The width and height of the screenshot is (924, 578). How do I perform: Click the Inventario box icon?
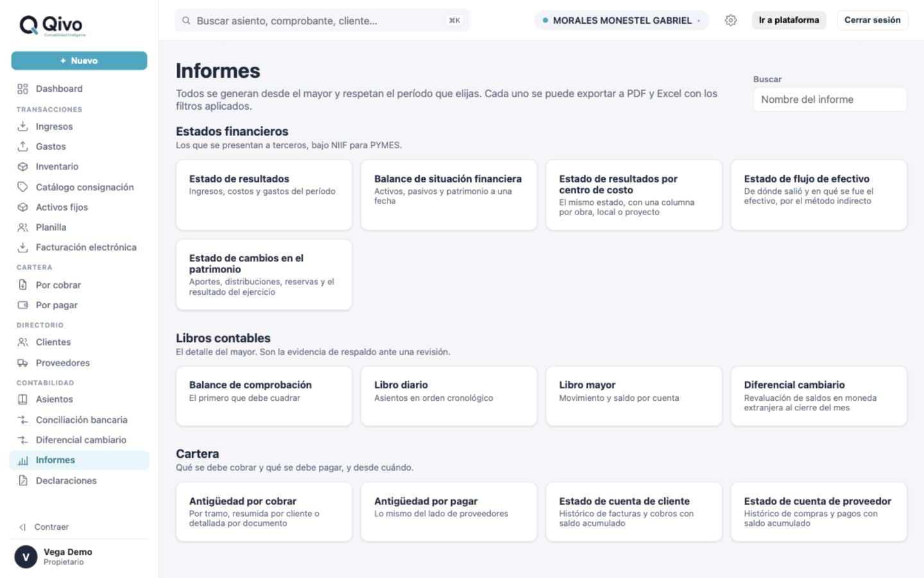point(22,166)
